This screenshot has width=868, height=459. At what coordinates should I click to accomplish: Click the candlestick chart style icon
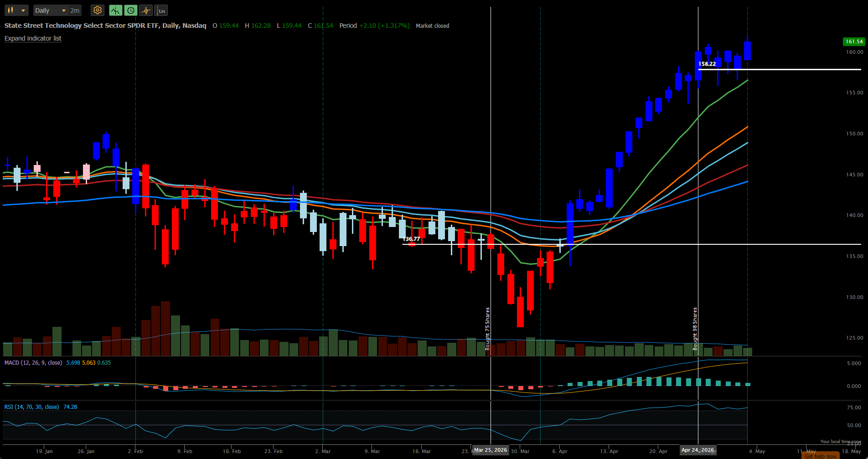click(x=10, y=10)
